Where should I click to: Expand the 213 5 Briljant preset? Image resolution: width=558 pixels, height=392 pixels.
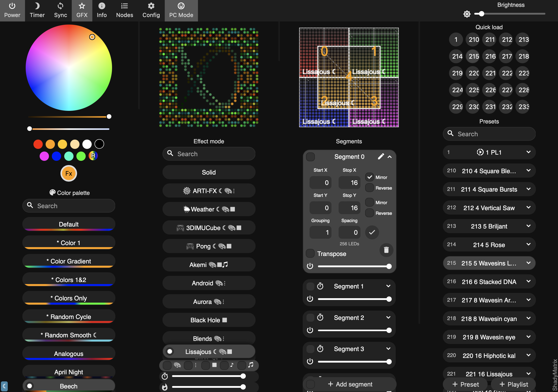click(x=529, y=226)
